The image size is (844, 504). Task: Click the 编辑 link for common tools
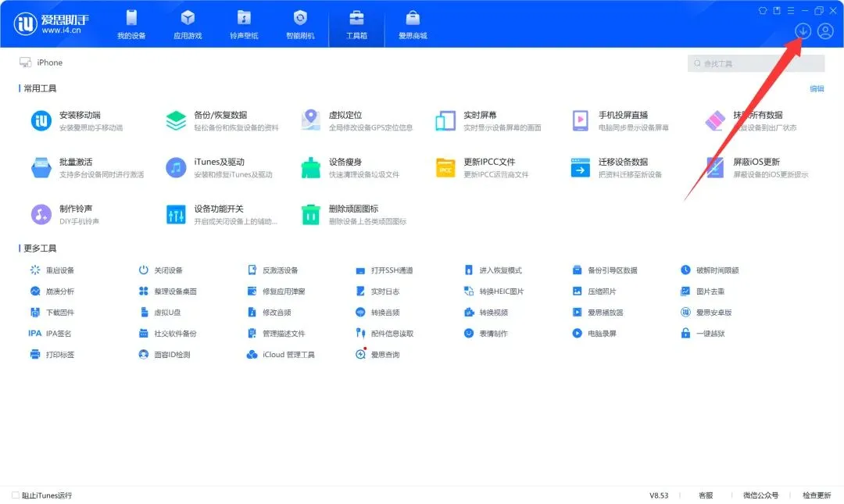click(817, 89)
